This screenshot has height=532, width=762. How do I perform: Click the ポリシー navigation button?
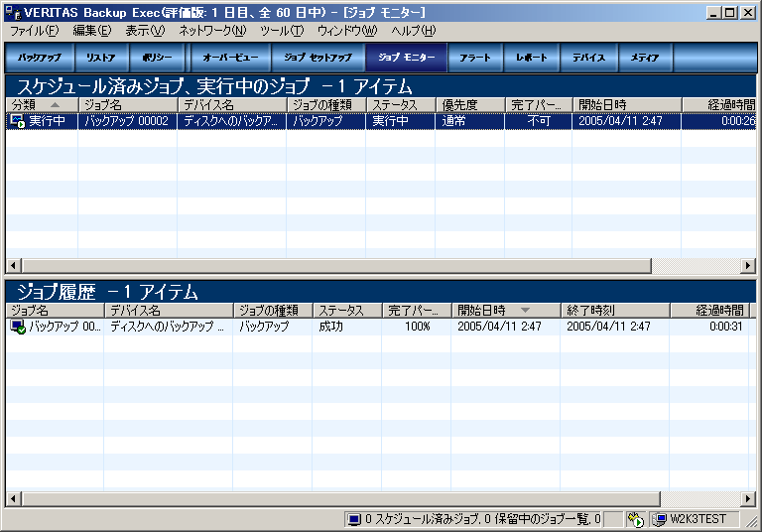pos(157,58)
